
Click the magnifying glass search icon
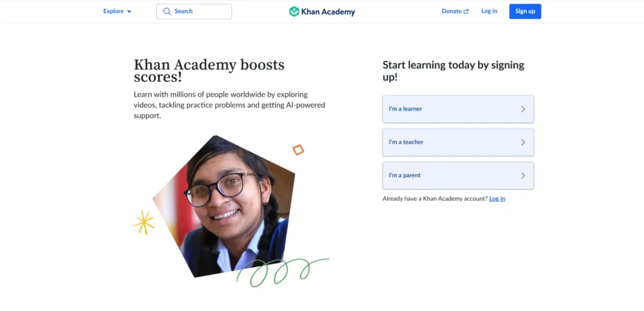[x=167, y=11]
